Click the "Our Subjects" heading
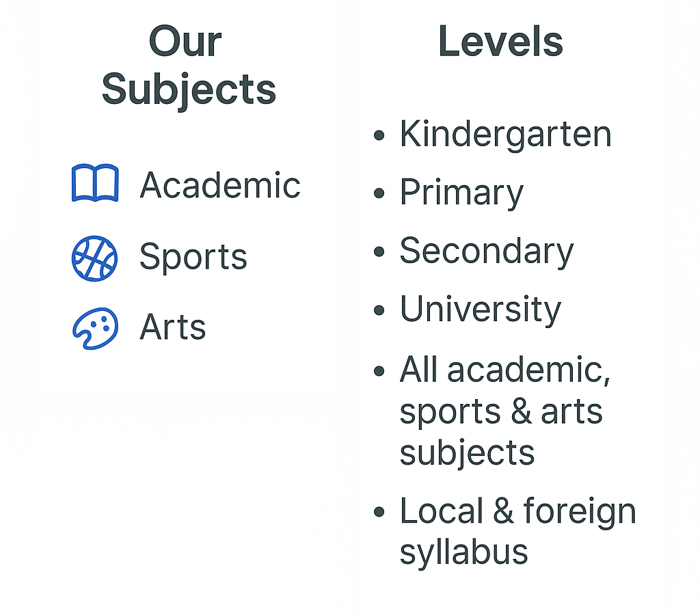The image size is (700, 613). 188,66
